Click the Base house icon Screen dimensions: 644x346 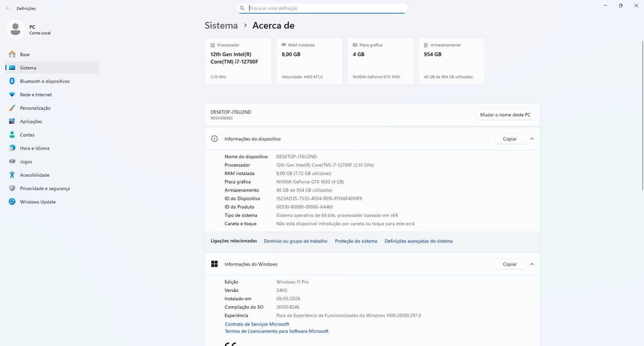(x=12, y=54)
